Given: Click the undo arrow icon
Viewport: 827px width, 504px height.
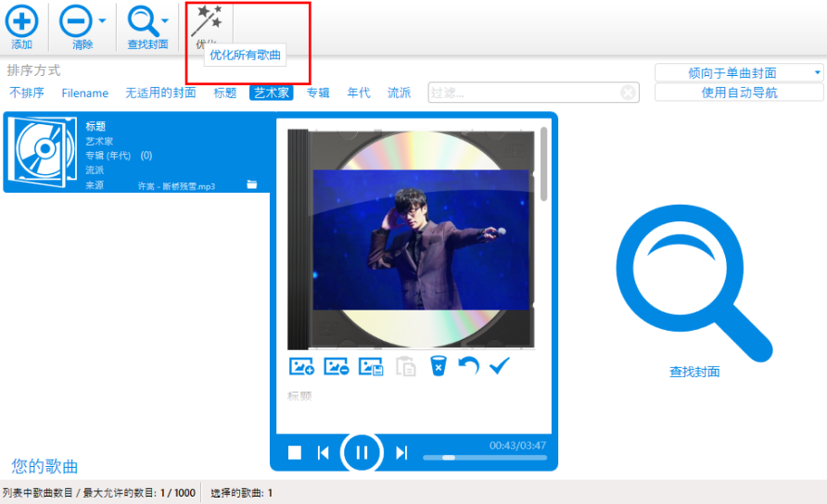Looking at the screenshot, I should pyautogui.click(x=468, y=365).
